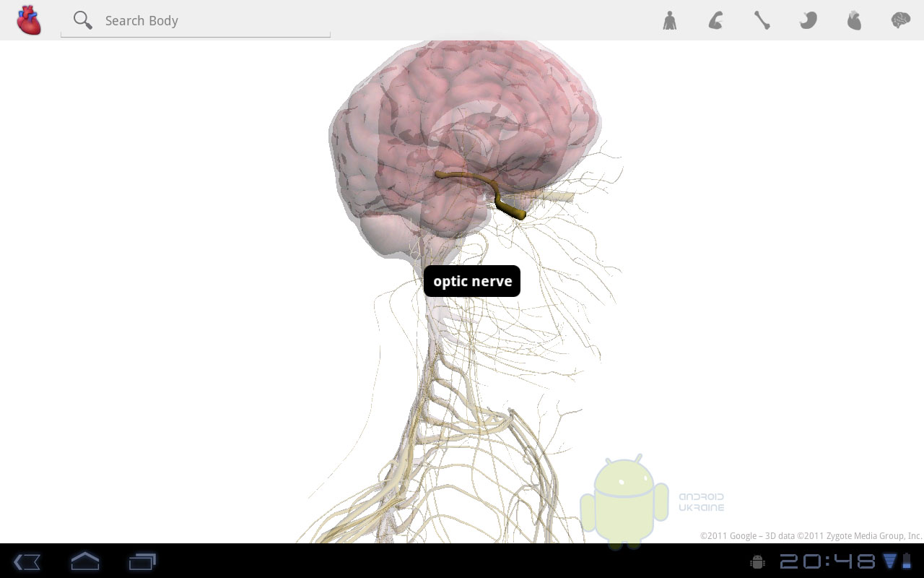Tap the Wi-Fi signal status icon
Viewport: 924px width, 578px height.
[x=889, y=561]
